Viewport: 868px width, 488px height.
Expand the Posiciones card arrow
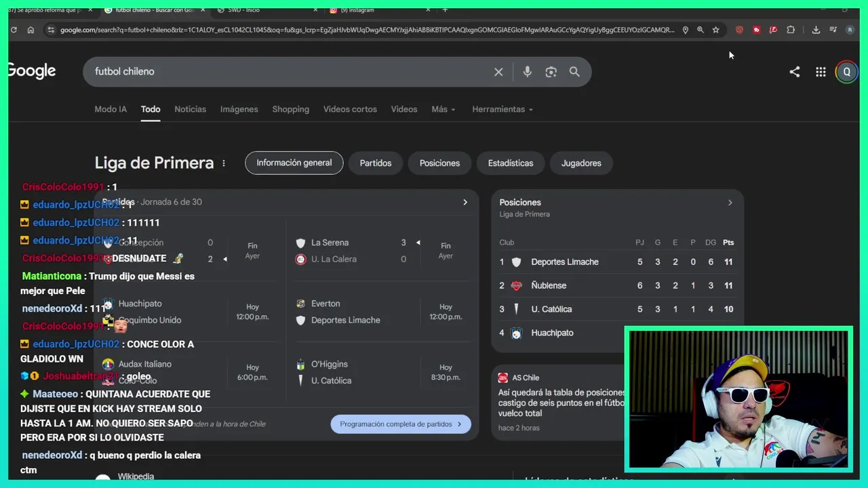(x=730, y=203)
